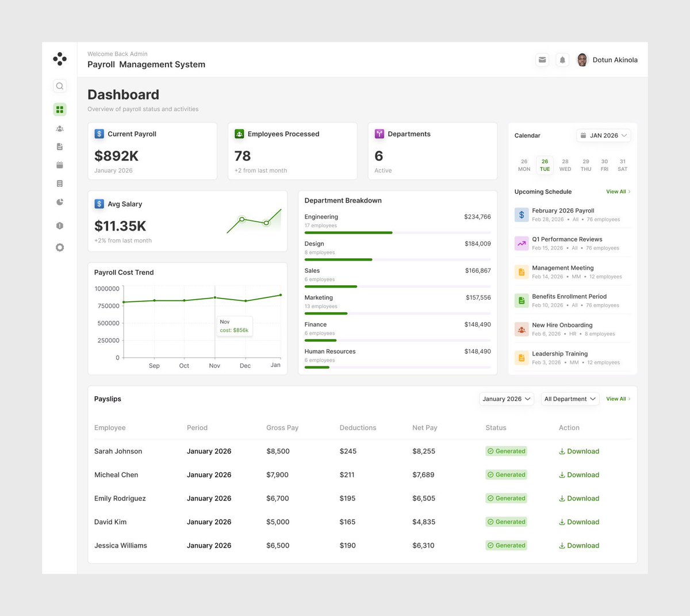Click the Leadership Training schedule title
Image resolution: width=690 pixels, height=616 pixels.
[560, 354]
